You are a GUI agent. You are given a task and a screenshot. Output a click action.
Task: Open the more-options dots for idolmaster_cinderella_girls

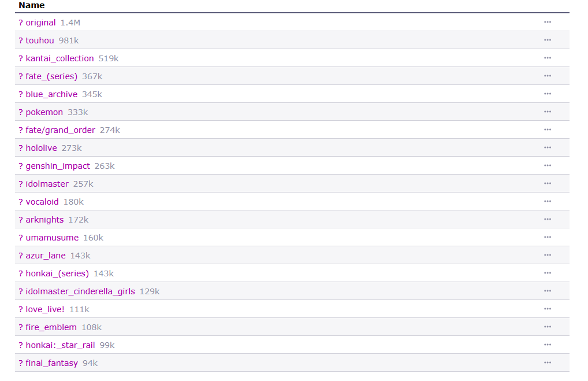point(547,291)
